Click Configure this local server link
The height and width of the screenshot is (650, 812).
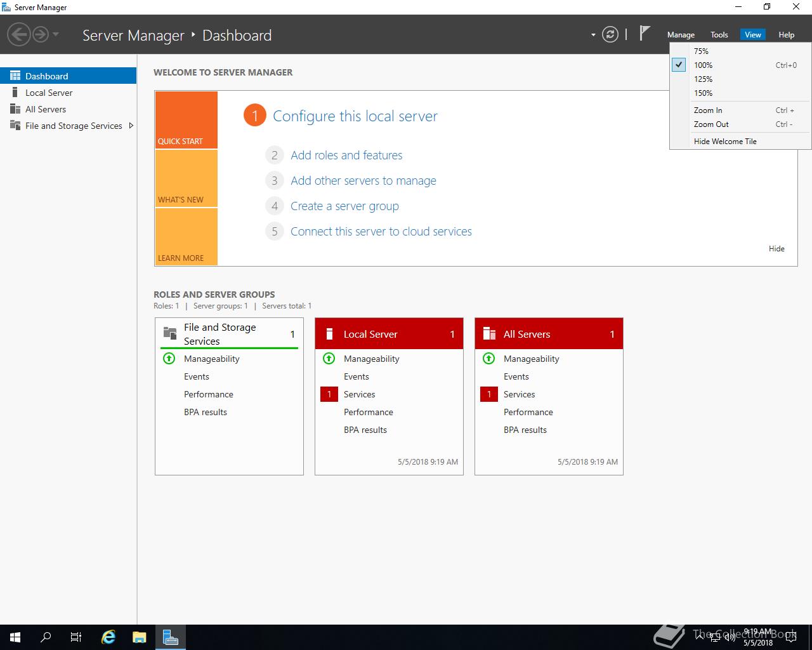pyautogui.click(x=355, y=116)
